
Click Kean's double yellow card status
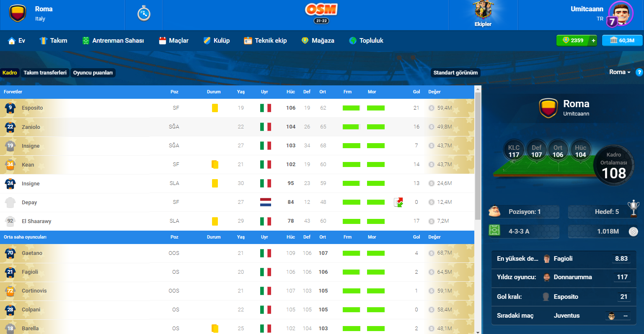[215, 164]
